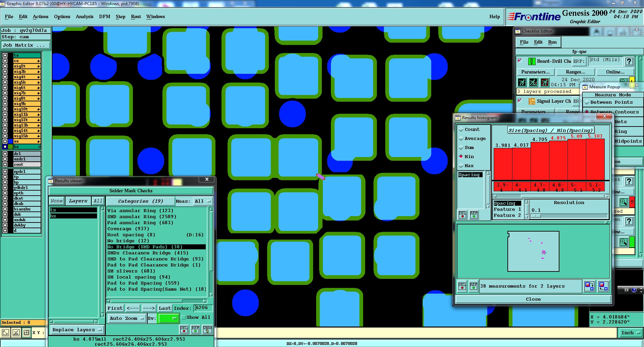The width and height of the screenshot is (644, 347).
Task: Click second histogram export icon near Close
Action: (x=603, y=286)
